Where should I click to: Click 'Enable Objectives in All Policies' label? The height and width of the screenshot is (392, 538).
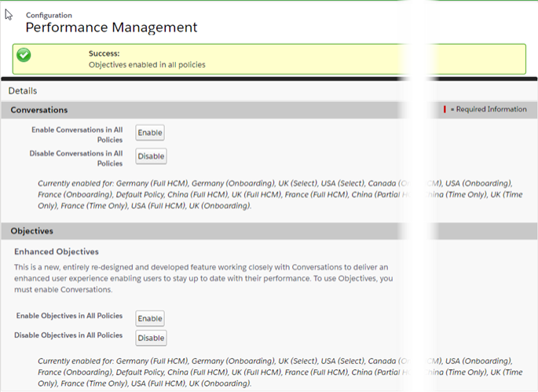(69, 316)
